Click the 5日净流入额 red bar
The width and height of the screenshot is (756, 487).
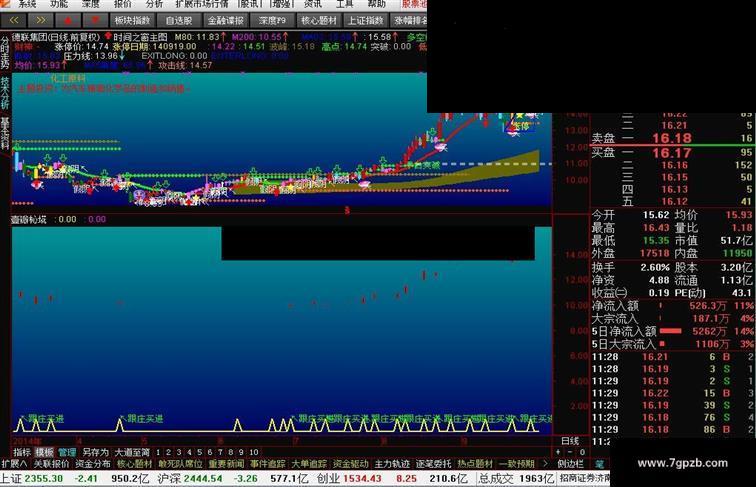[x=671, y=331]
